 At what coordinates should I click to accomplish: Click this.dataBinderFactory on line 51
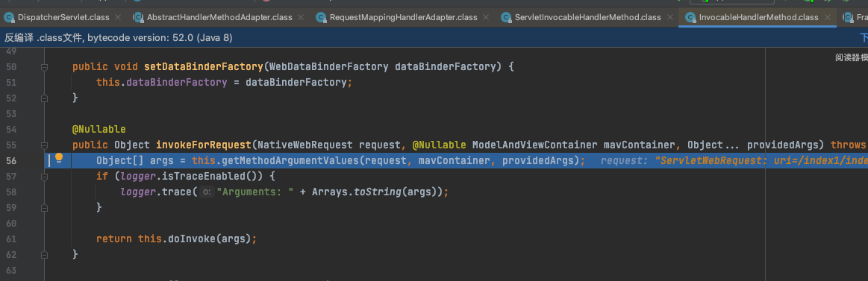(162, 83)
